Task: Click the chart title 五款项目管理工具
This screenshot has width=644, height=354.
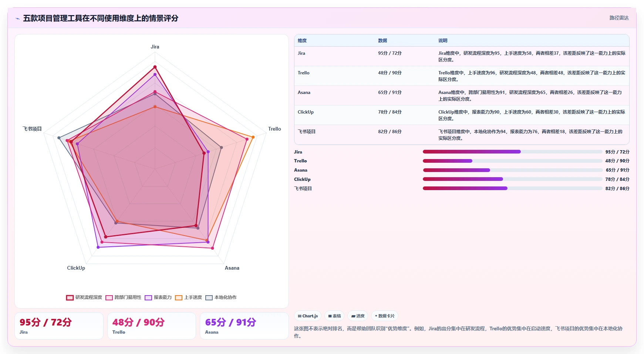Action: (101, 18)
